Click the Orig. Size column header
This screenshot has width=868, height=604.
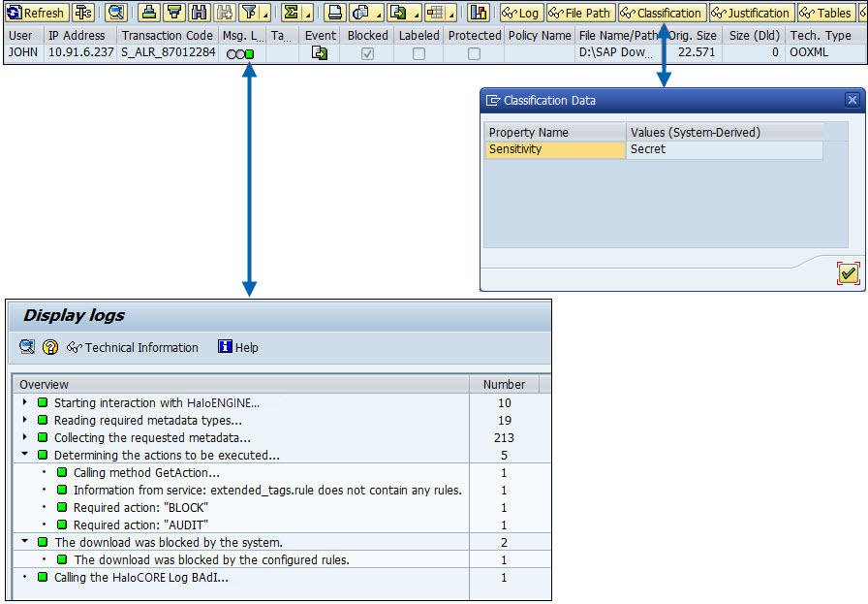click(x=693, y=36)
